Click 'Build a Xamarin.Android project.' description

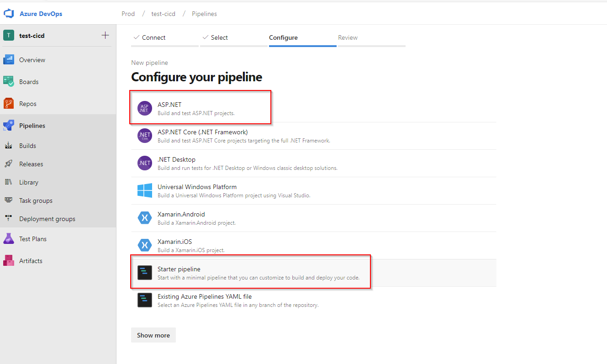click(196, 223)
